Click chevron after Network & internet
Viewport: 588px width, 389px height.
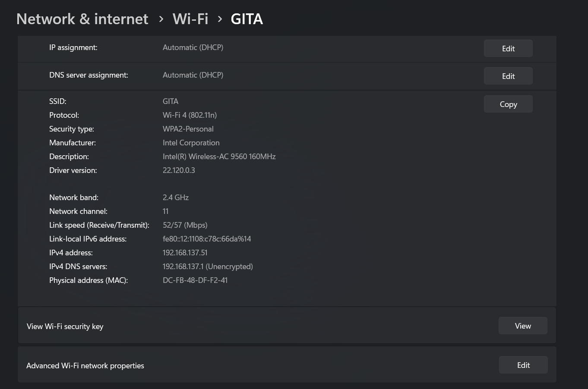[161, 19]
